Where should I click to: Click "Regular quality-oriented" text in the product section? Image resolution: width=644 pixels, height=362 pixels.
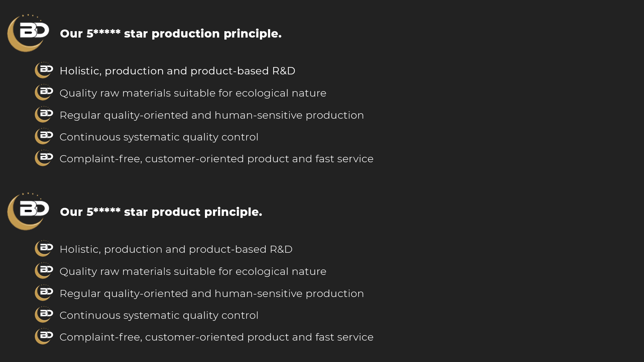coord(211,294)
